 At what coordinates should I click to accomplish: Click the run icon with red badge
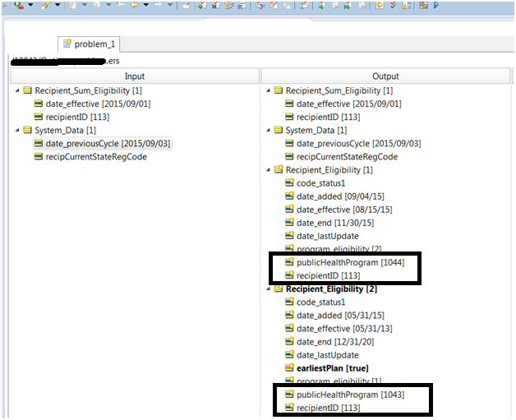[x=19, y=5]
